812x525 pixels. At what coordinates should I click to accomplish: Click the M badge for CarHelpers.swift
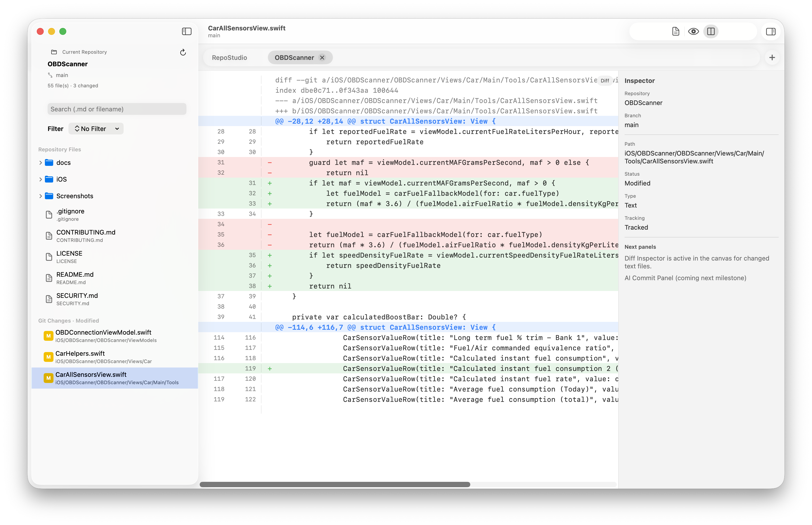(x=48, y=357)
